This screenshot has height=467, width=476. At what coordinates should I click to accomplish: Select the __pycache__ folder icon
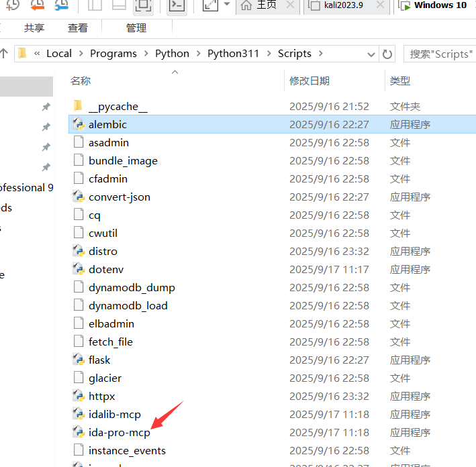click(x=79, y=106)
